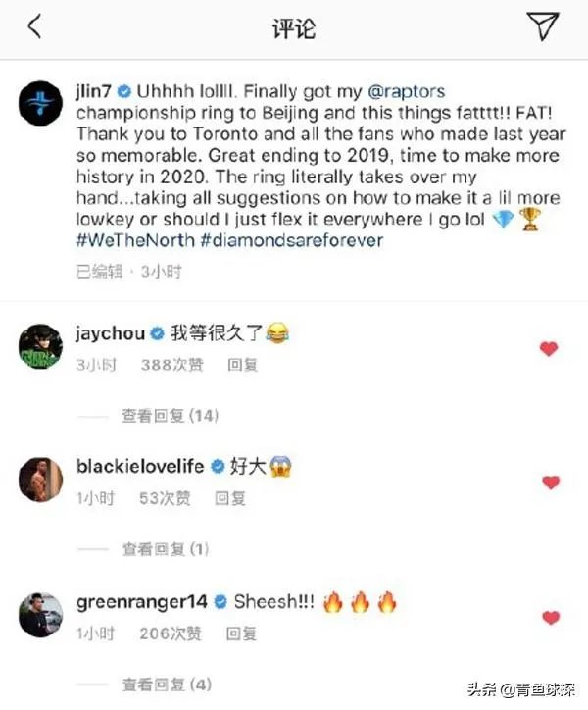Open the #diamondsareforever hashtag
The width and height of the screenshot is (588, 710).
pyautogui.click(x=292, y=240)
